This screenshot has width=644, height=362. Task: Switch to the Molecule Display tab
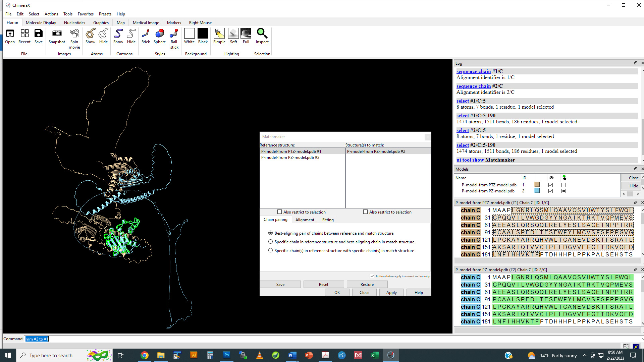[x=41, y=22]
